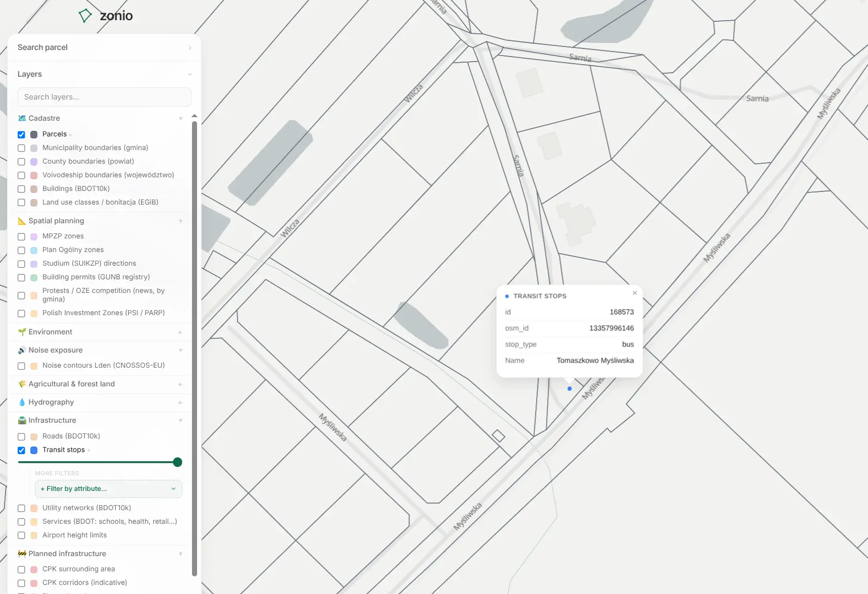Click the Agricultural & forest land icon
868x594 pixels.
tap(22, 384)
